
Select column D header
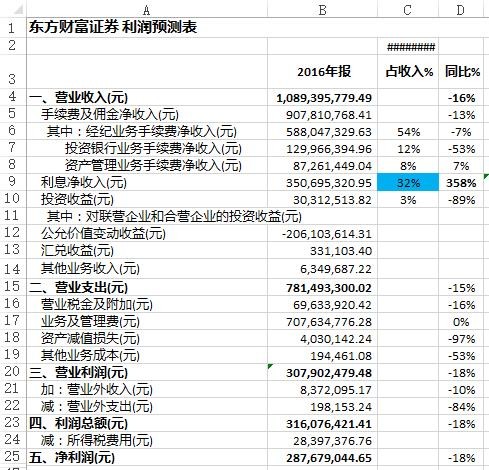[461, 10]
